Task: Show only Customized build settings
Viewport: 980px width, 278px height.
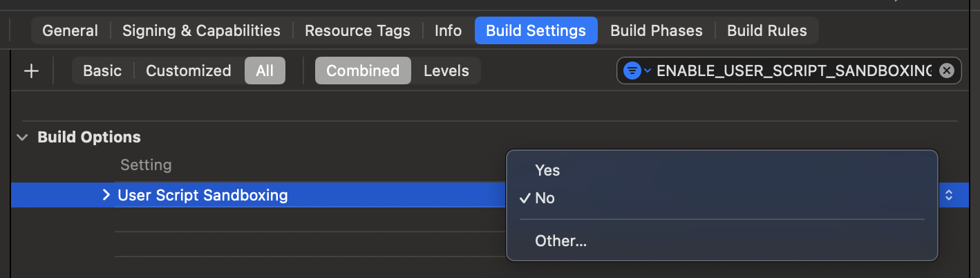Action: coord(188,71)
